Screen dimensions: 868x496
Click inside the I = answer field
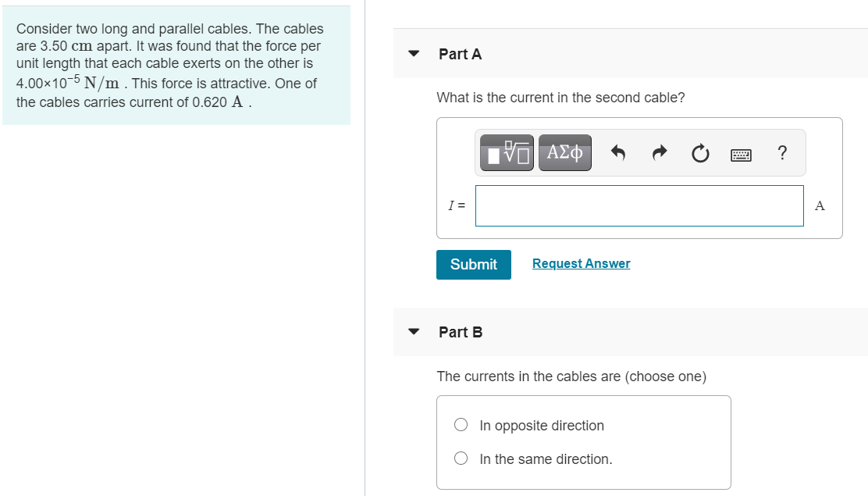tap(639, 205)
